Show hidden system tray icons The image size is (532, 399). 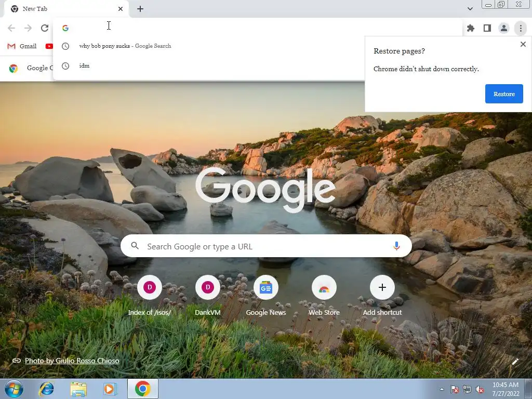pyautogui.click(x=442, y=390)
